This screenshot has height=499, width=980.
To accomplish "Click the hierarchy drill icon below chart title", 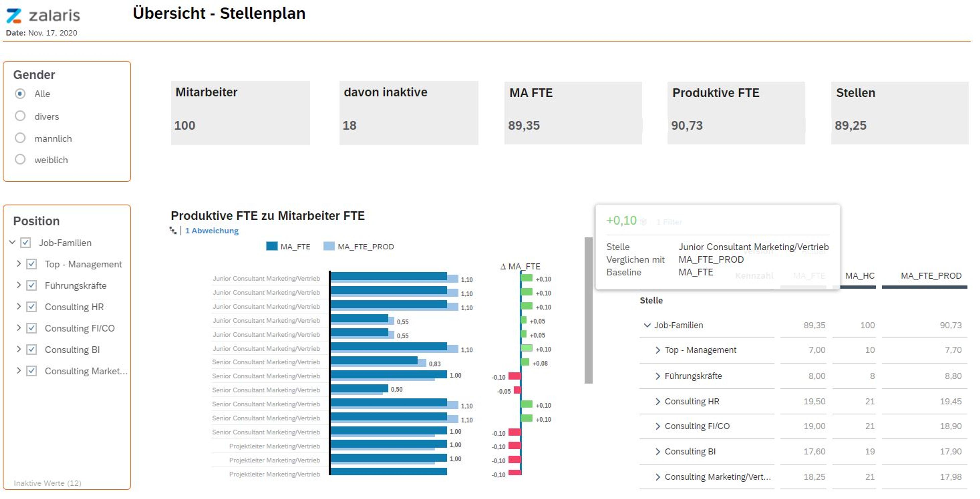I will (173, 231).
